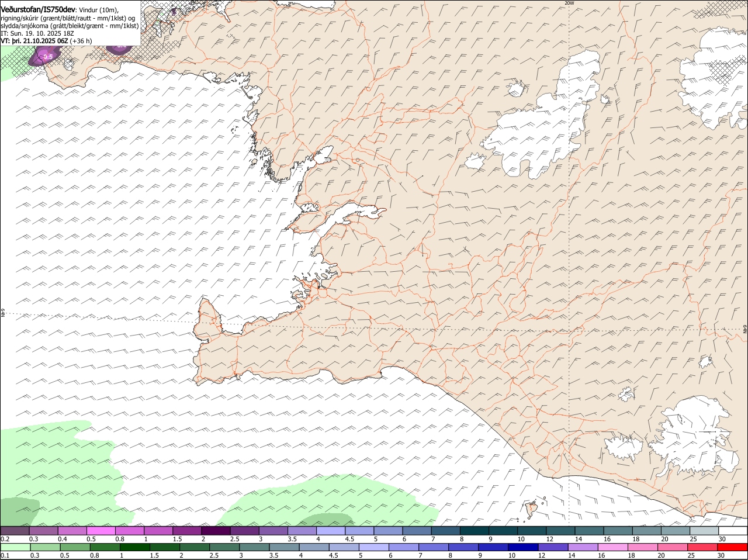Click the 0.5 contour label on purple patch
Viewport: 748px width, 560px height.
click(48, 57)
